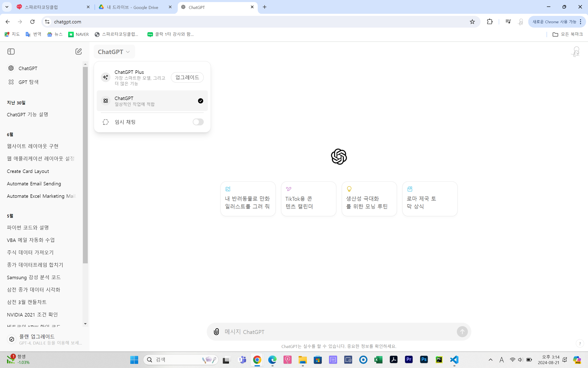Select the 'TikTok용 콘텐츠 캘린더' suggestion card

tap(308, 198)
